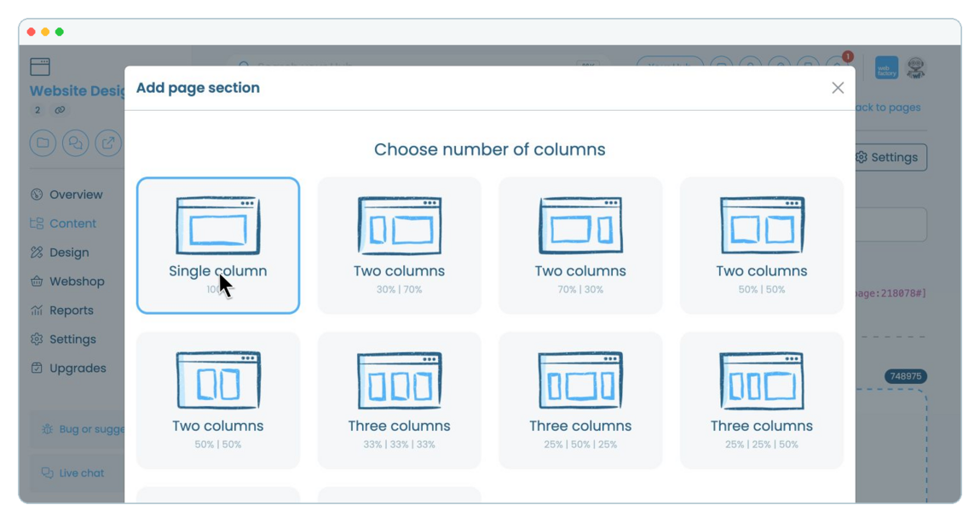Choose Two columns 30% | 70% layout
This screenshot has height=522, width=980.
pos(400,246)
